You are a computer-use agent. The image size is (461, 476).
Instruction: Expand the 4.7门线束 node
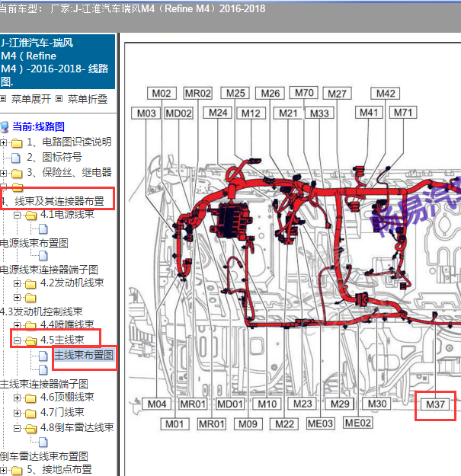tap(18, 413)
